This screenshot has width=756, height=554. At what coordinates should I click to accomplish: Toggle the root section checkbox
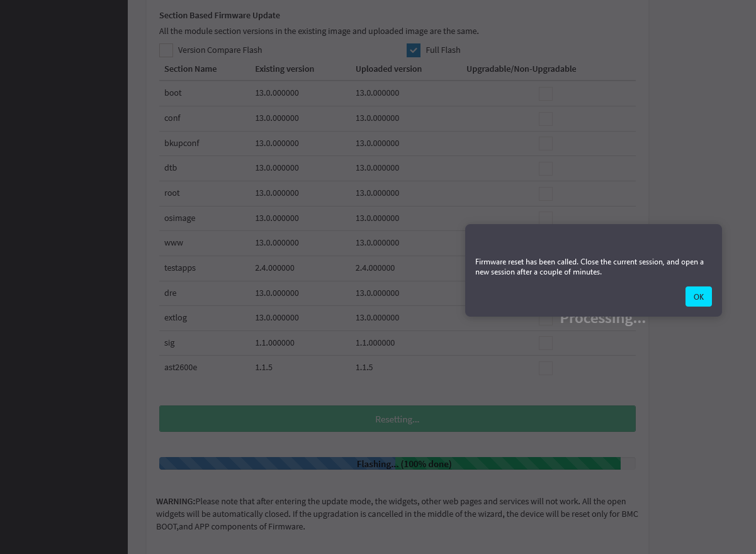546,194
